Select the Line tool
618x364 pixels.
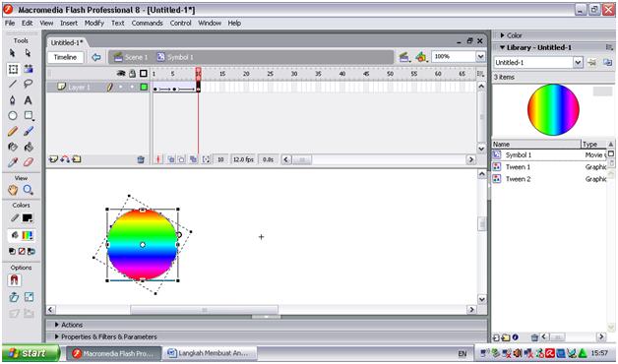coord(13,84)
